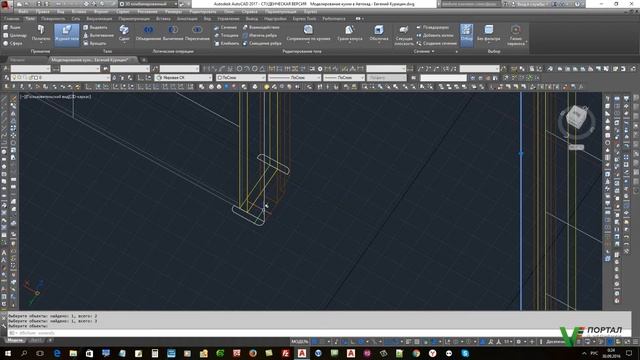Click the Смещение ребра (Offset Edge) tool
The width and height of the screenshot is (640, 360).
[262, 43]
